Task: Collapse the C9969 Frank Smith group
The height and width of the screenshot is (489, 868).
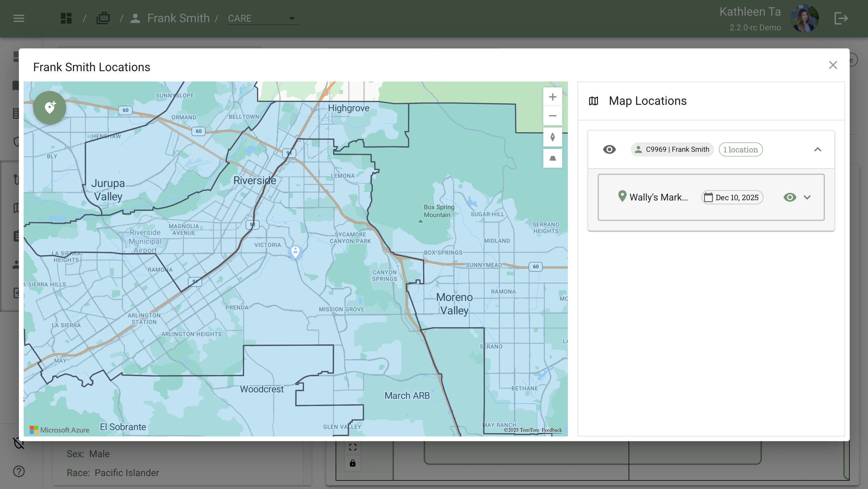Action: (817, 149)
